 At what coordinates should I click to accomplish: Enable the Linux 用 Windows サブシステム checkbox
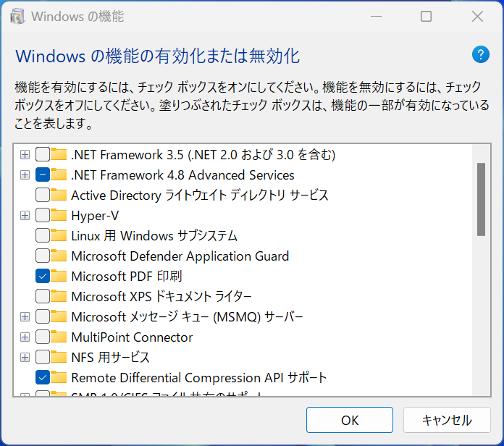click(42, 236)
